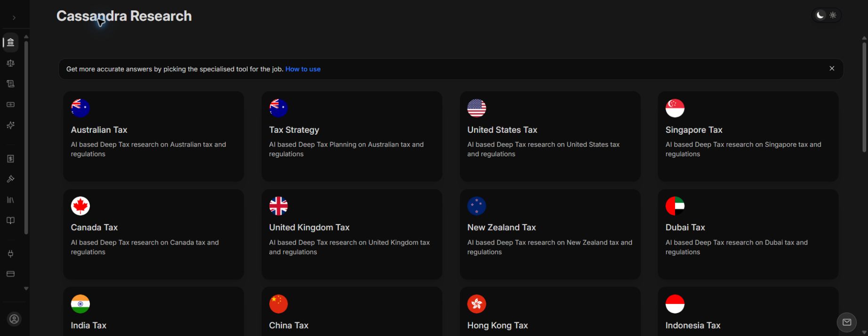Screen dimensions: 868x336
Task: Click the main page vertical scrollbar
Action: [x=864, y=97]
